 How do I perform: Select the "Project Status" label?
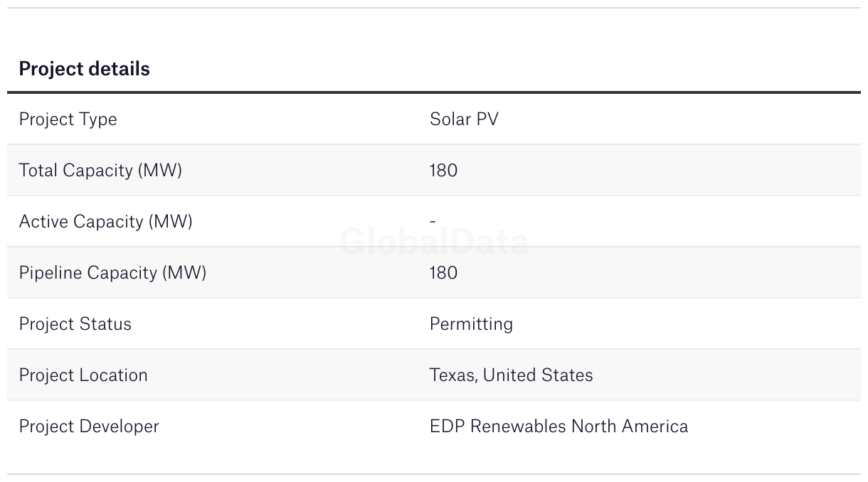pos(75,324)
